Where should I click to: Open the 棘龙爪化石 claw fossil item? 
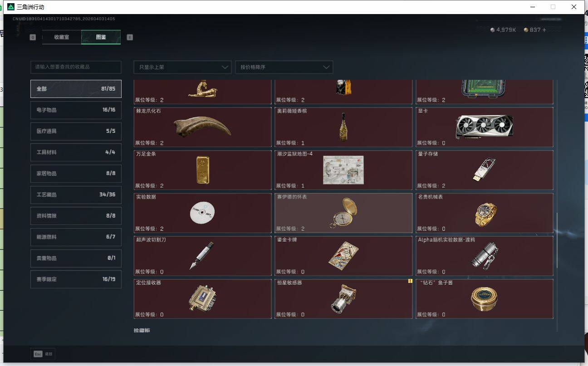click(x=202, y=127)
